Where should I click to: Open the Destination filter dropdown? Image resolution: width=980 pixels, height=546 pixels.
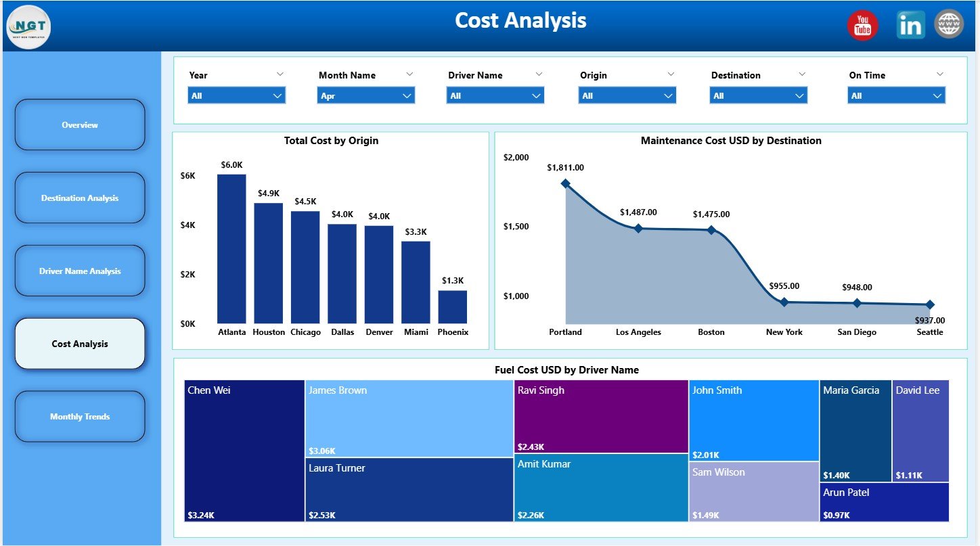757,95
